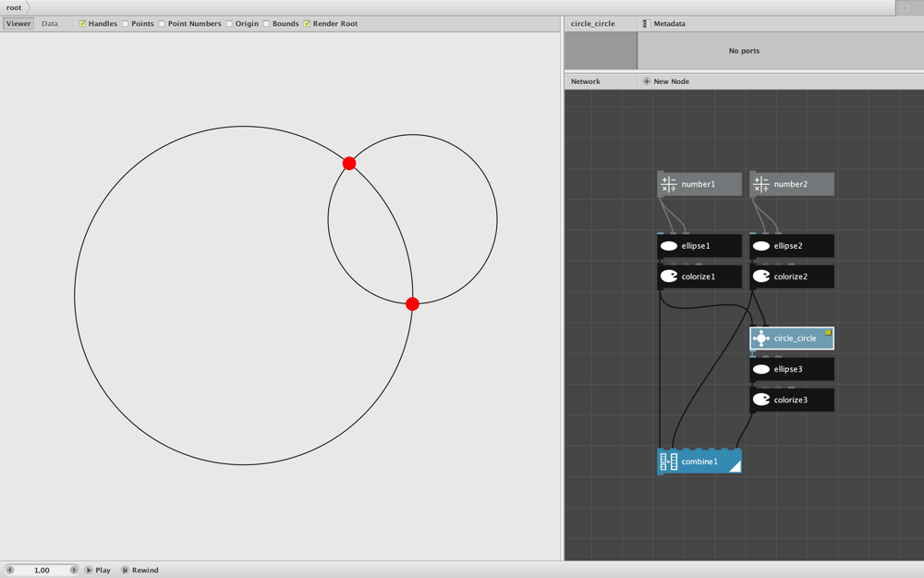Screen dimensions: 924x578
Task: Select the ellipse3 node label
Action: [788, 369]
